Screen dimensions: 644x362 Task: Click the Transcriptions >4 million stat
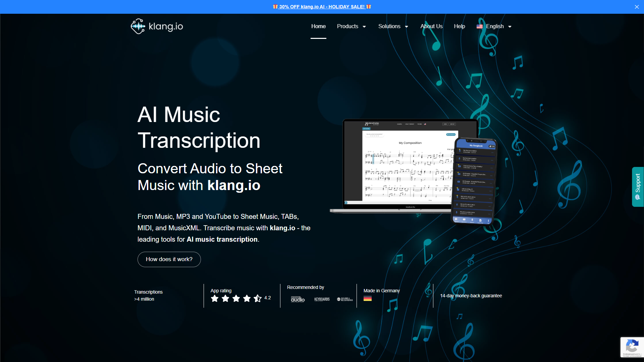tap(148, 296)
